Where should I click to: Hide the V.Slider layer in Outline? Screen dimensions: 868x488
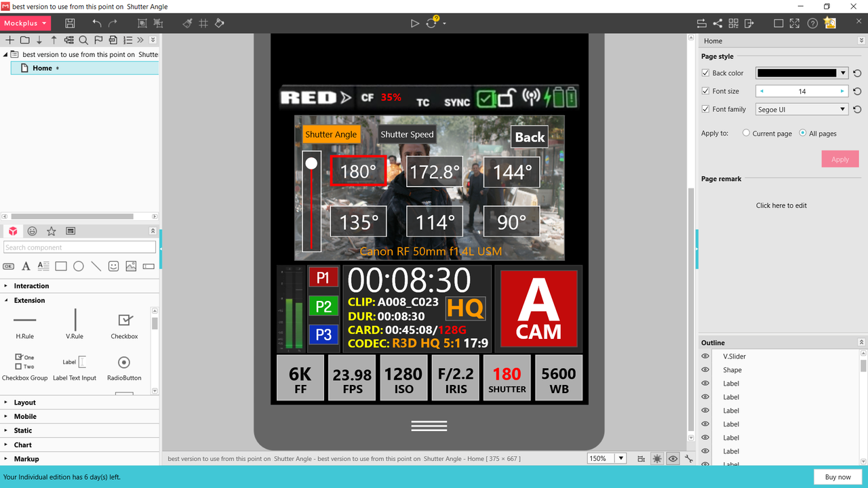705,357
